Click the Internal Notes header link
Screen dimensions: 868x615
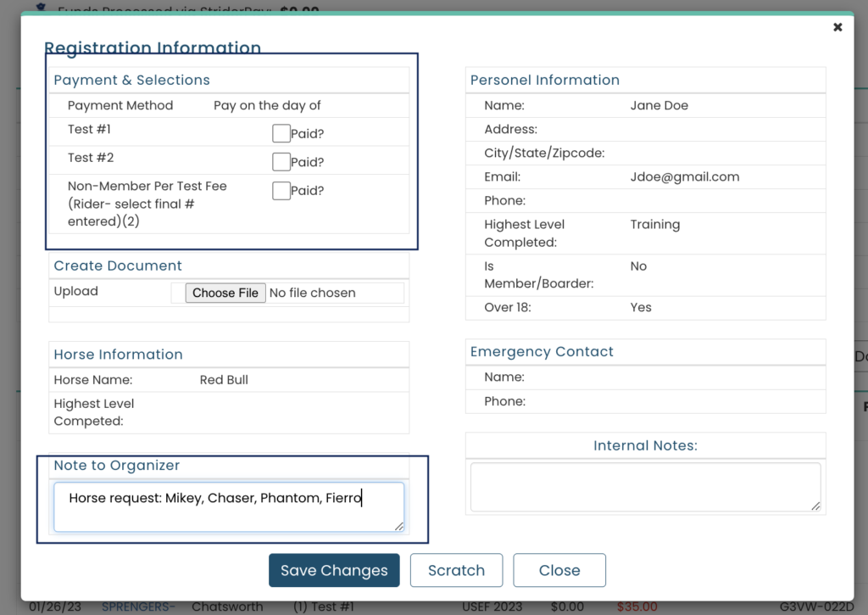pos(645,444)
